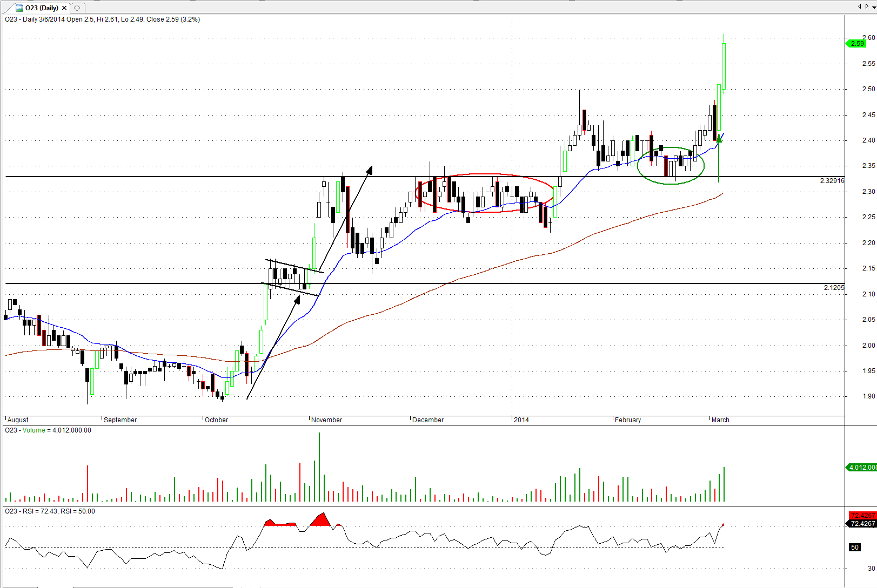Viewport: 877px width, 588px height.
Task: Click the green 2.59 price marker
Action: point(857,44)
